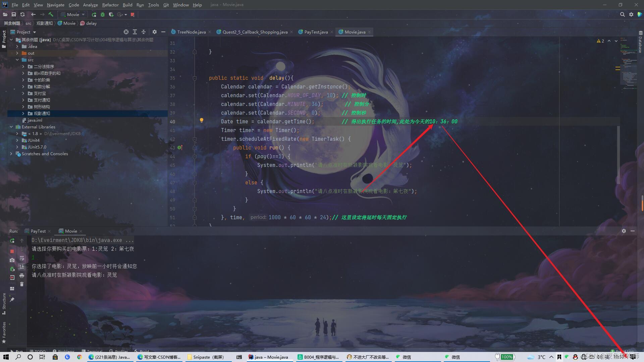Click the weather 3°C taskbar widget
The width and height of the screenshot is (644, 362).
537,357
